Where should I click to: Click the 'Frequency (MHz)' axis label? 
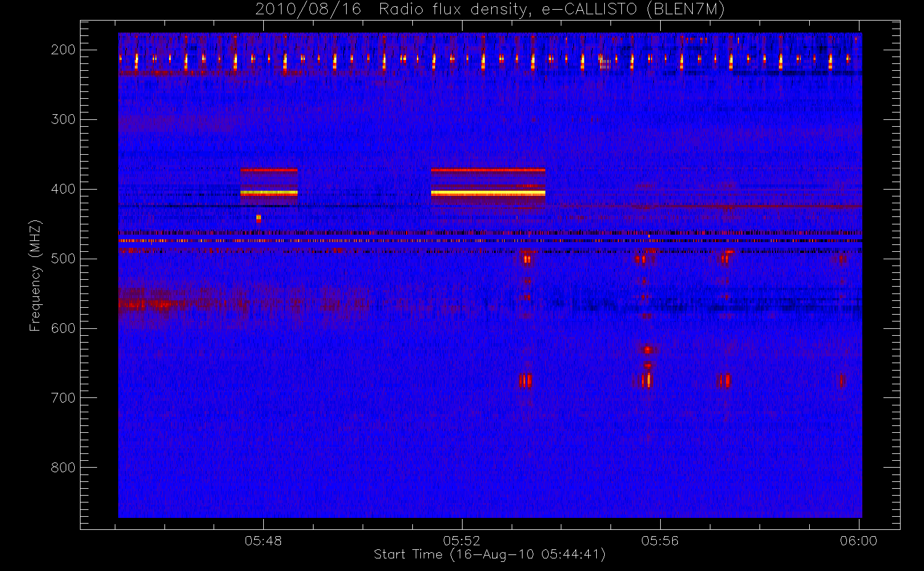tap(35, 275)
